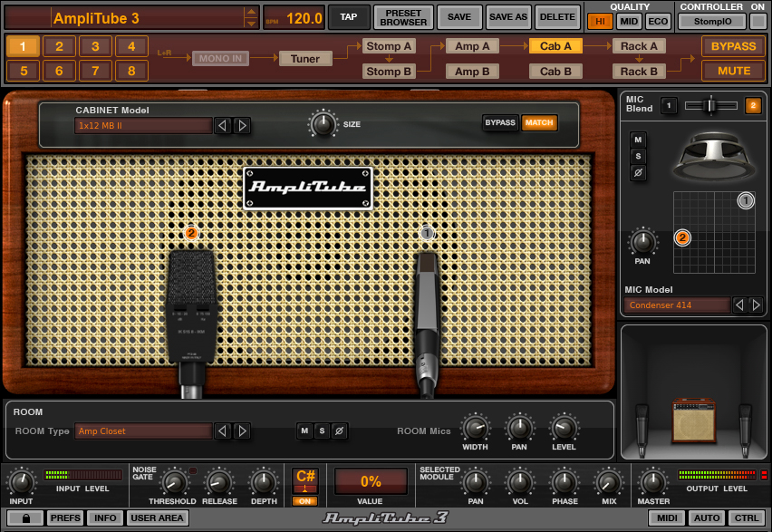Toggle the cabinet BYPASS button
This screenshot has height=532, width=772.
click(x=500, y=122)
